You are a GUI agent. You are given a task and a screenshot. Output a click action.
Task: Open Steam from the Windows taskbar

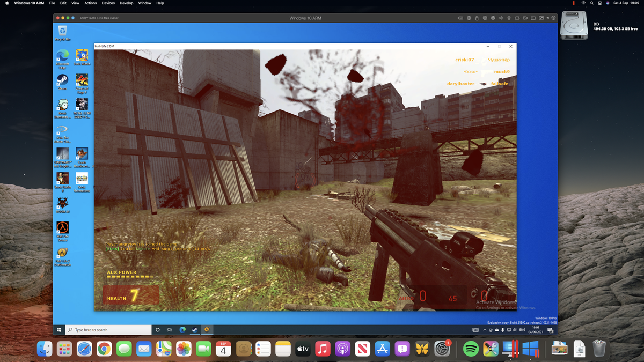click(195, 330)
